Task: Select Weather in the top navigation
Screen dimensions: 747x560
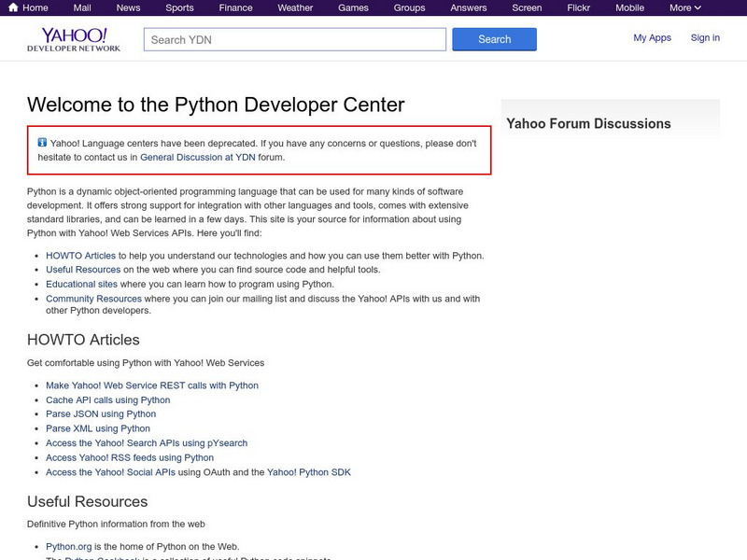Action: point(295,7)
